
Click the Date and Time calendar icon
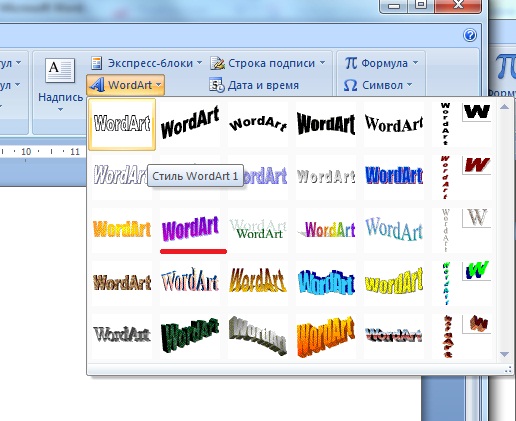point(217,85)
